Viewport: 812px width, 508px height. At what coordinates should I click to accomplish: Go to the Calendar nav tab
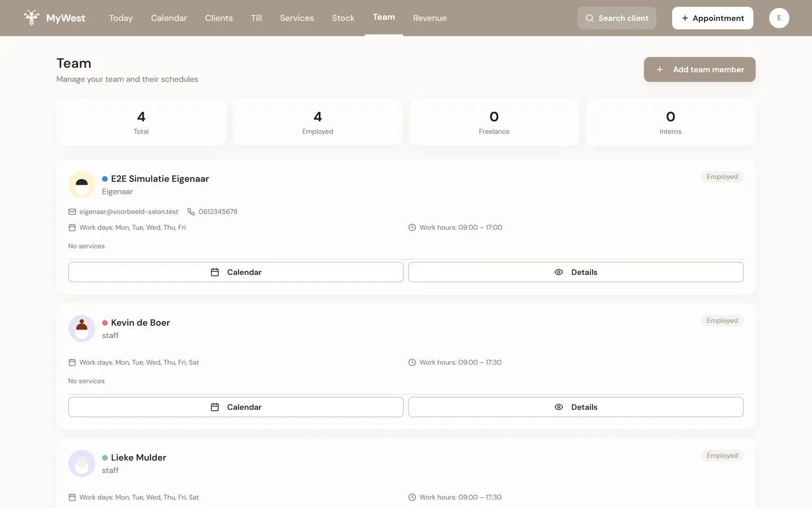(169, 18)
